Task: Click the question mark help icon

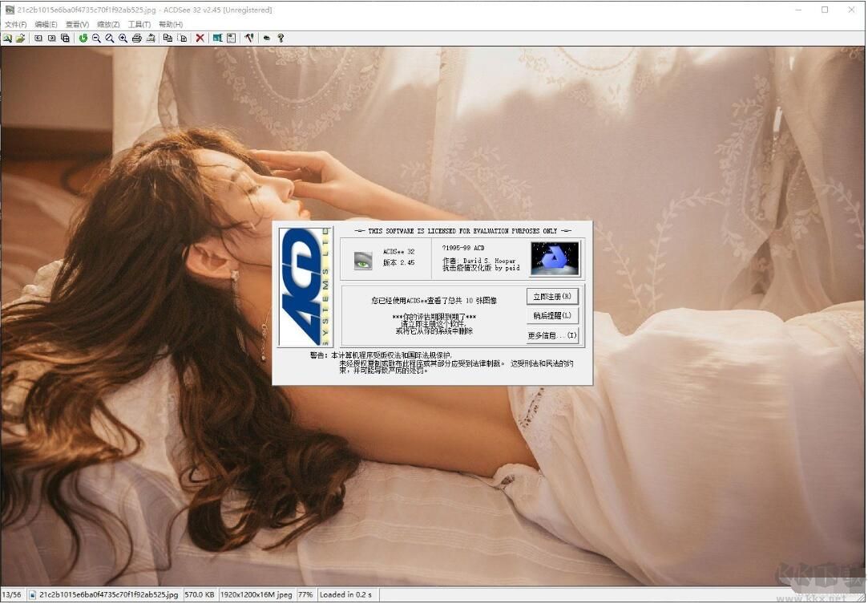Action: (x=281, y=38)
